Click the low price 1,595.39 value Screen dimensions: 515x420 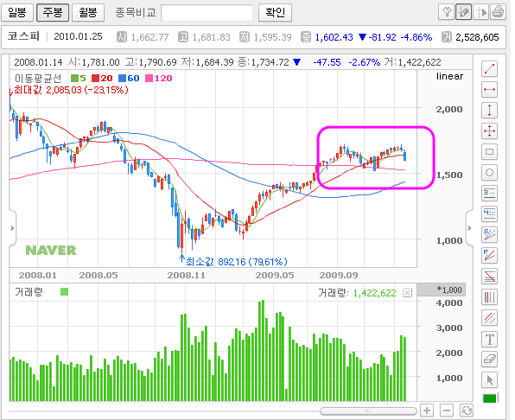[272, 37]
